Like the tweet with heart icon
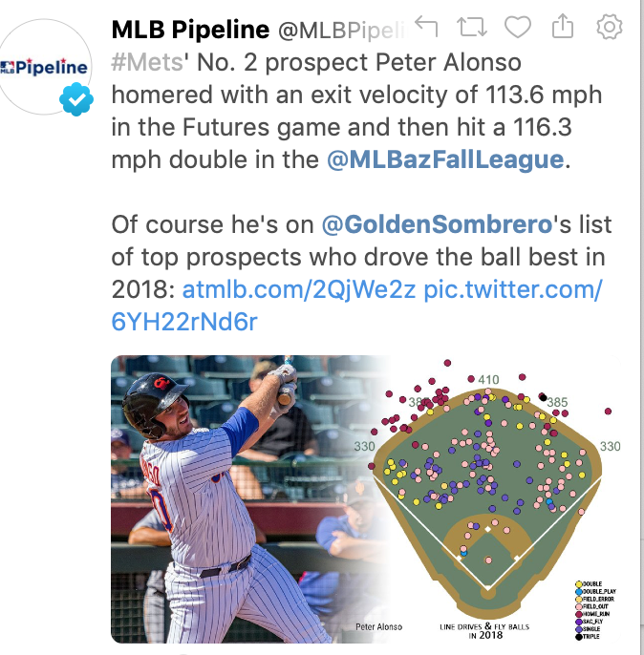Screen dimensions: 644x655 click(517, 29)
